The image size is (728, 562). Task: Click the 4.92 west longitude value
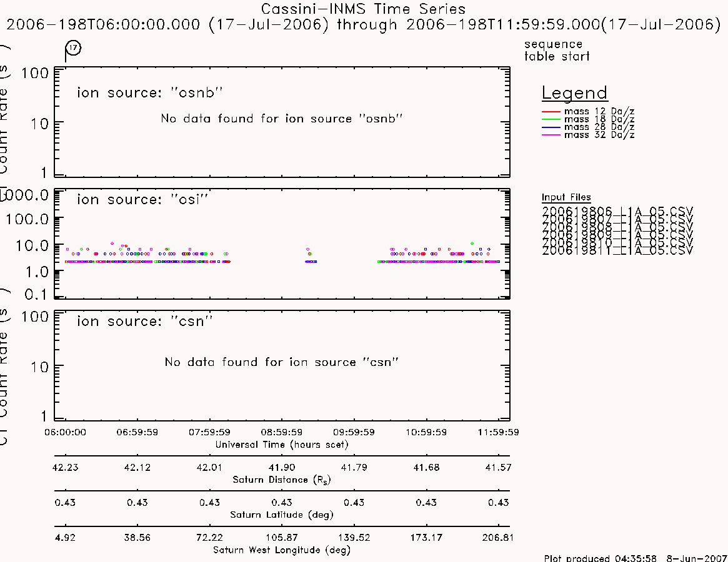tap(65, 538)
